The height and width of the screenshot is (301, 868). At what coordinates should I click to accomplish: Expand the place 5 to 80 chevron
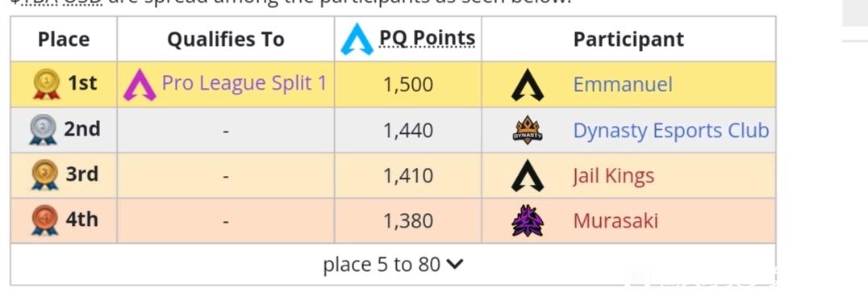[x=454, y=265]
